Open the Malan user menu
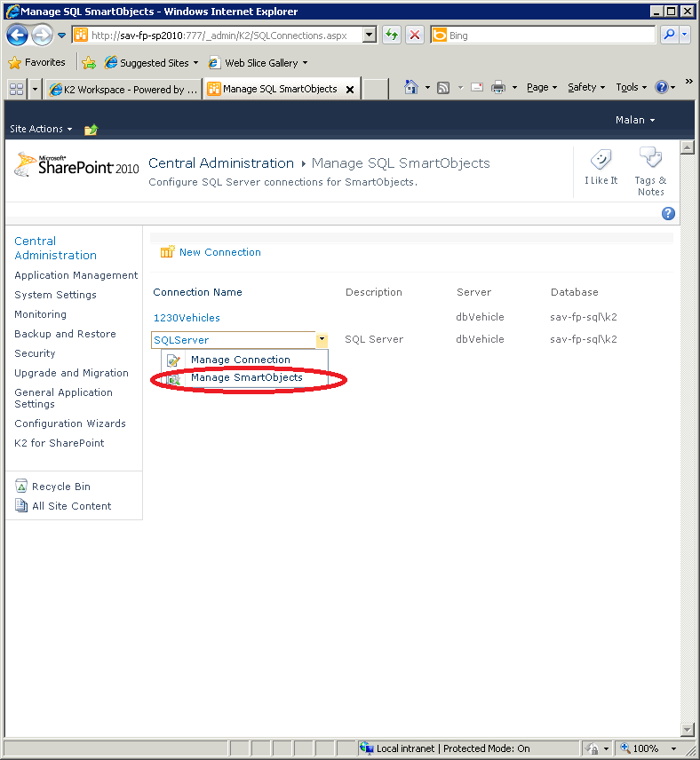Viewport: 700px width, 760px height. click(635, 120)
